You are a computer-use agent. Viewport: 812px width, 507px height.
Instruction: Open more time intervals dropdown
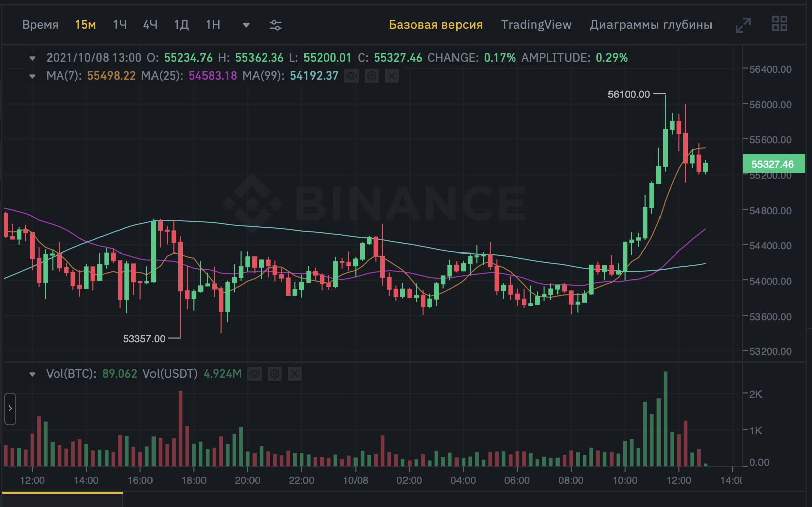[x=246, y=25]
